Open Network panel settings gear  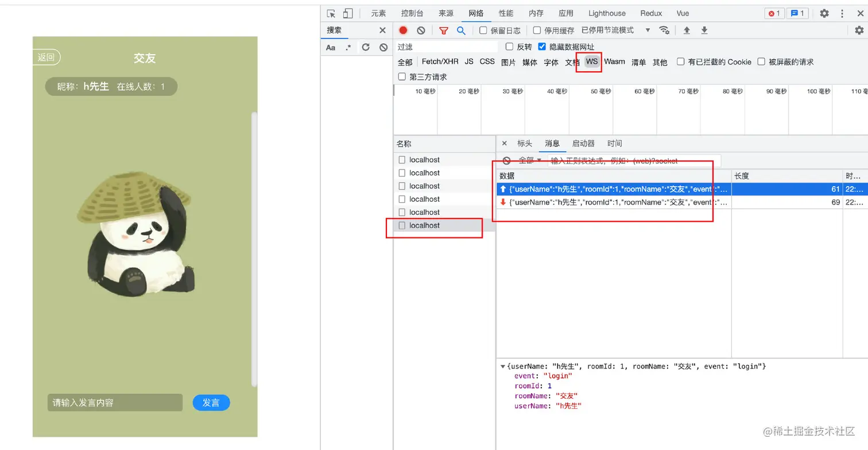point(859,30)
